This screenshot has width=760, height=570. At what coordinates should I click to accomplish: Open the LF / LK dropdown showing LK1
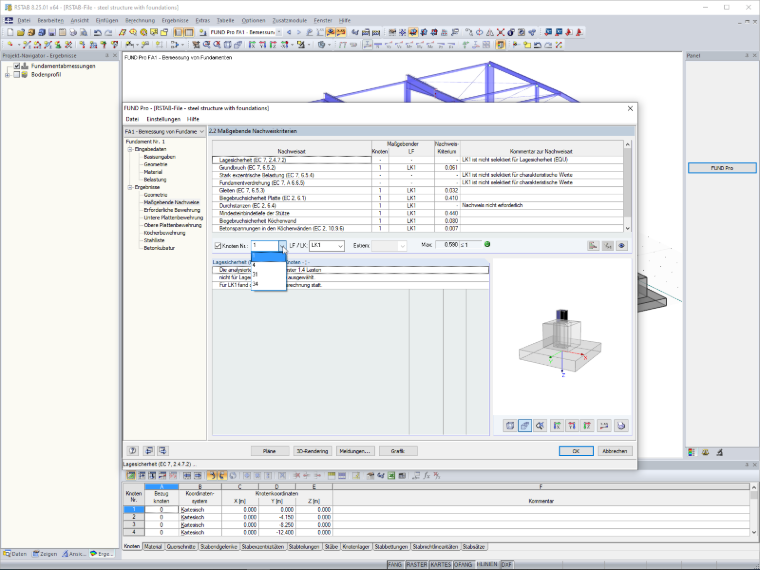[327, 246]
